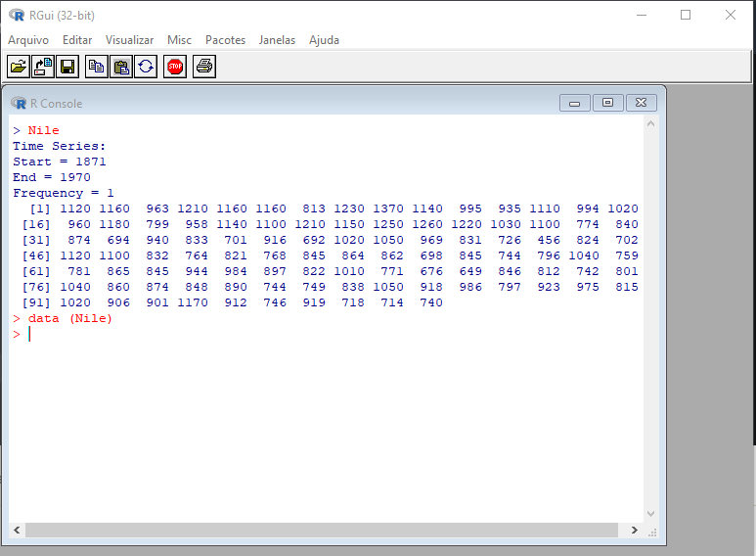Click the horizontal scrollbar thumb
This screenshot has height=556, width=756.
pyautogui.click(x=322, y=530)
